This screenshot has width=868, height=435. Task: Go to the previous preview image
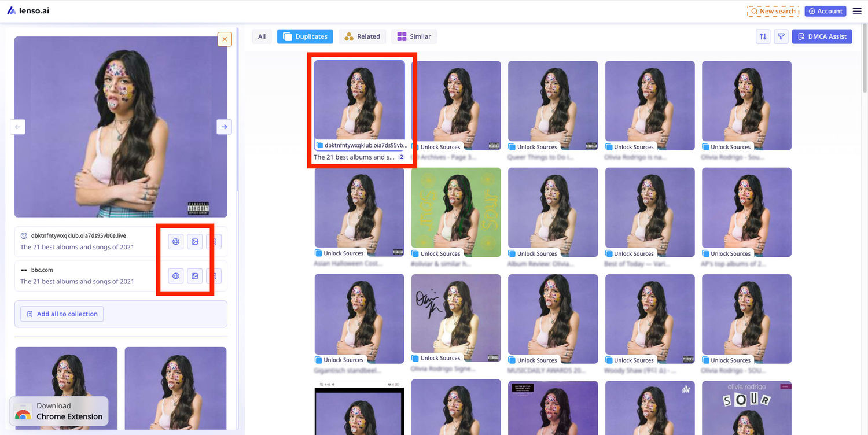coord(18,127)
